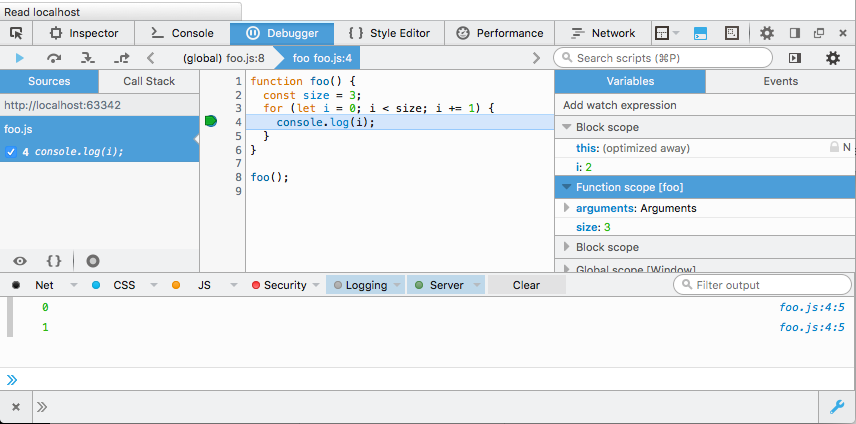Pretty print source with braces icon
This screenshot has width=856, height=424.
click(x=54, y=260)
